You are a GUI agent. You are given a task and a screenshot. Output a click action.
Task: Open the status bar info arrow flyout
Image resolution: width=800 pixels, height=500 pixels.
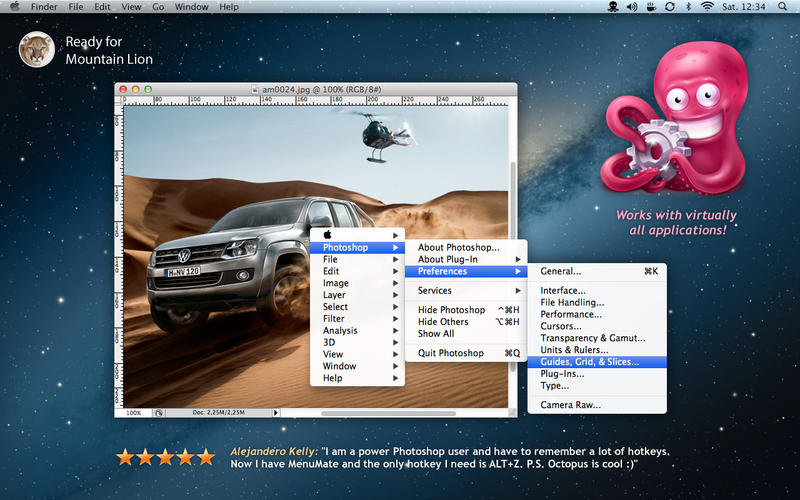276,412
